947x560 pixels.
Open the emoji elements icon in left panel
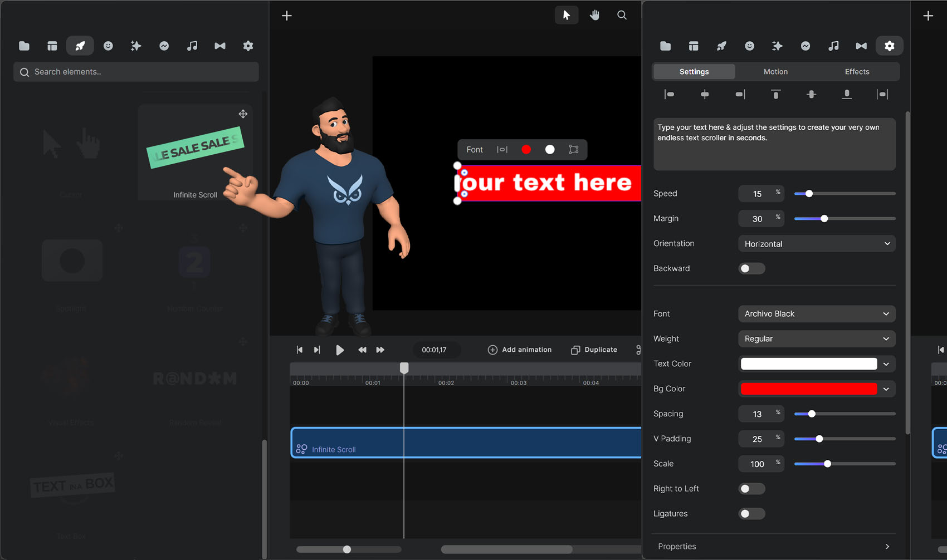coord(108,46)
